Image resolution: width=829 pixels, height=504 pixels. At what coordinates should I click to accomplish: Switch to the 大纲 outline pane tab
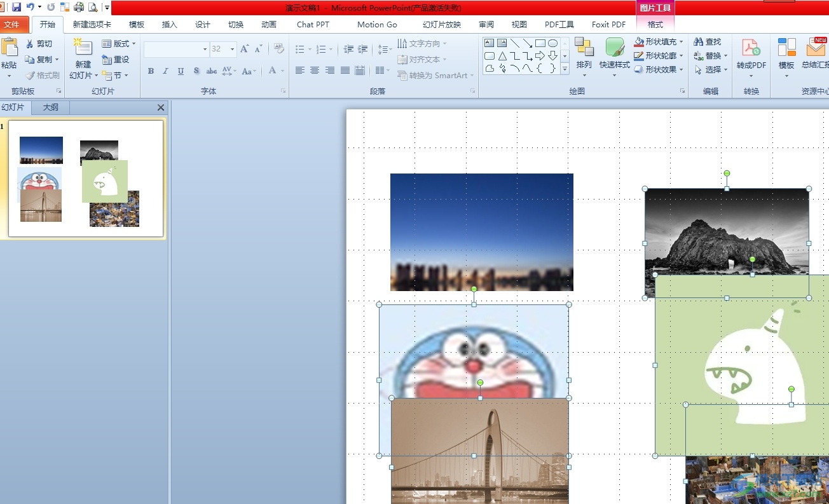[51, 107]
